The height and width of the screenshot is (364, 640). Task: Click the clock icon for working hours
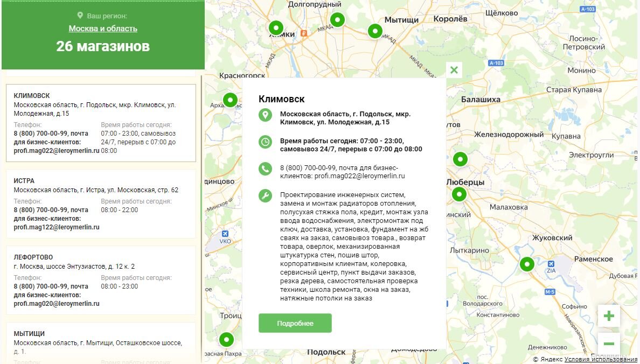click(x=265, y=142)
